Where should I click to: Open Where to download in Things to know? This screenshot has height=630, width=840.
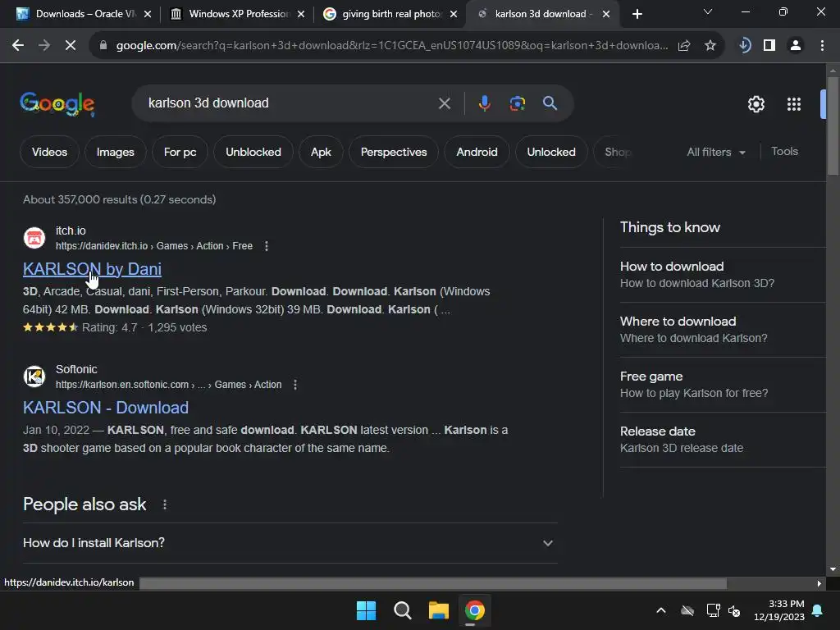click(723, 330)
